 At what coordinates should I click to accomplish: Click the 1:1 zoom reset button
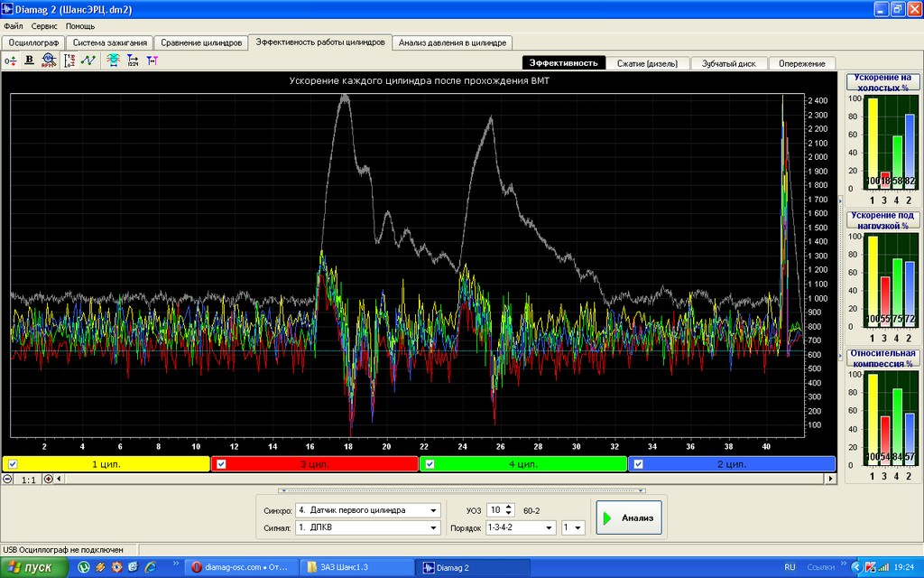28,480
